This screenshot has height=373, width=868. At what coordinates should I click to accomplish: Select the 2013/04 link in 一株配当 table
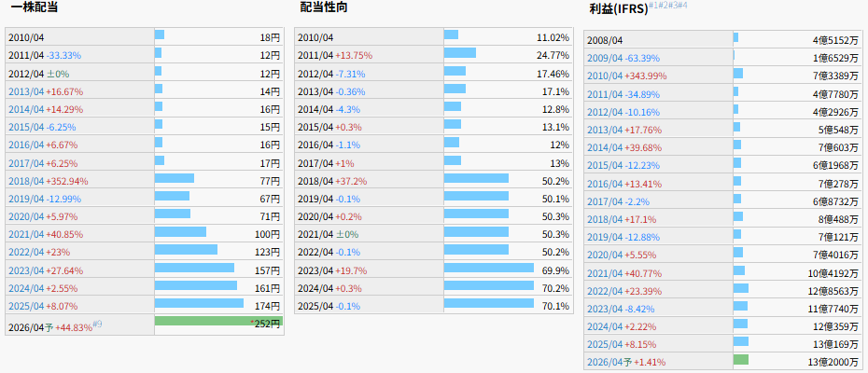pyautogui.click(x=26, y=91)
